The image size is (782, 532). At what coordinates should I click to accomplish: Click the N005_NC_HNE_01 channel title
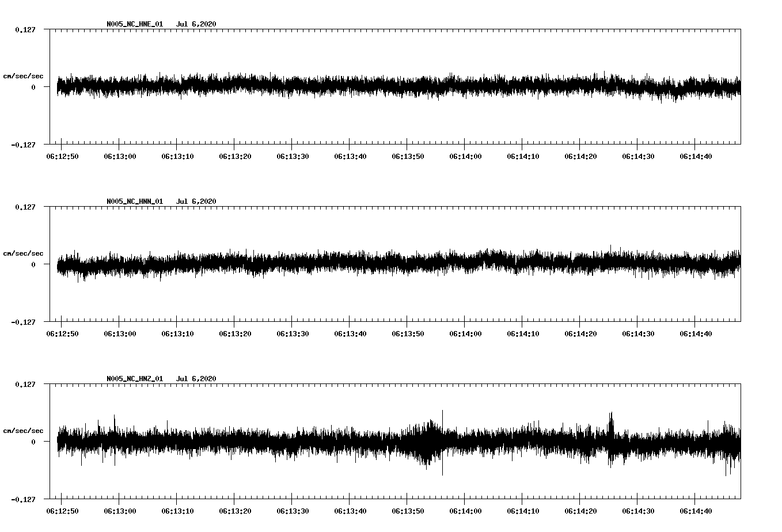click(x=135, y=24)
